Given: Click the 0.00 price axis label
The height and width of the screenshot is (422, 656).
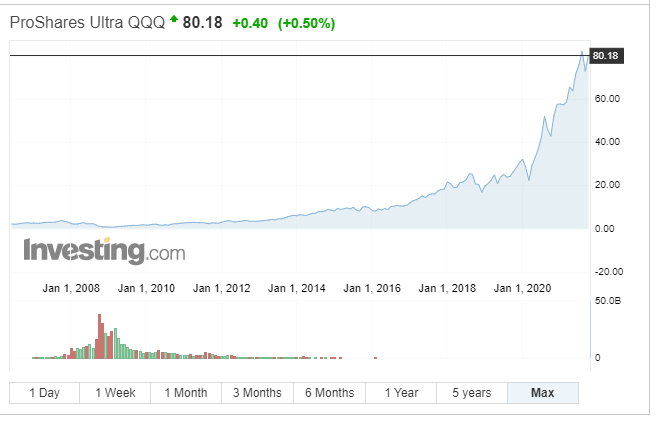Looking at the screenshot, I should coord(605,229).
